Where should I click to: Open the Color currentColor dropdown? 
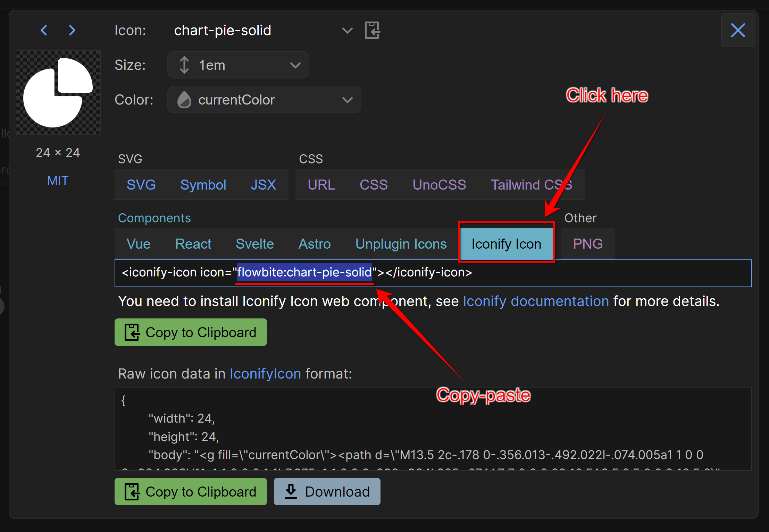pyautogui.click(x=264, y=100)
